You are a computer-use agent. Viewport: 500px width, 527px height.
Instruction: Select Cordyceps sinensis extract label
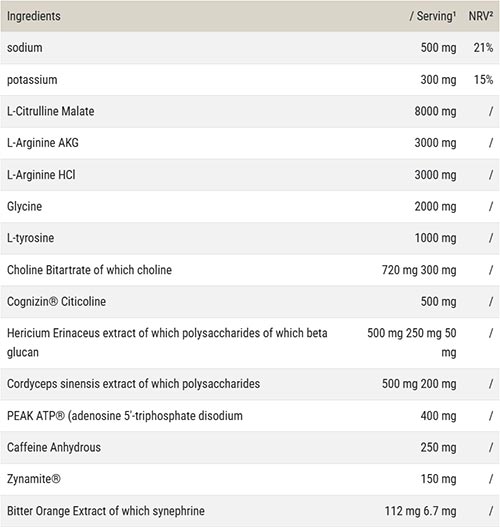point(133,384)
